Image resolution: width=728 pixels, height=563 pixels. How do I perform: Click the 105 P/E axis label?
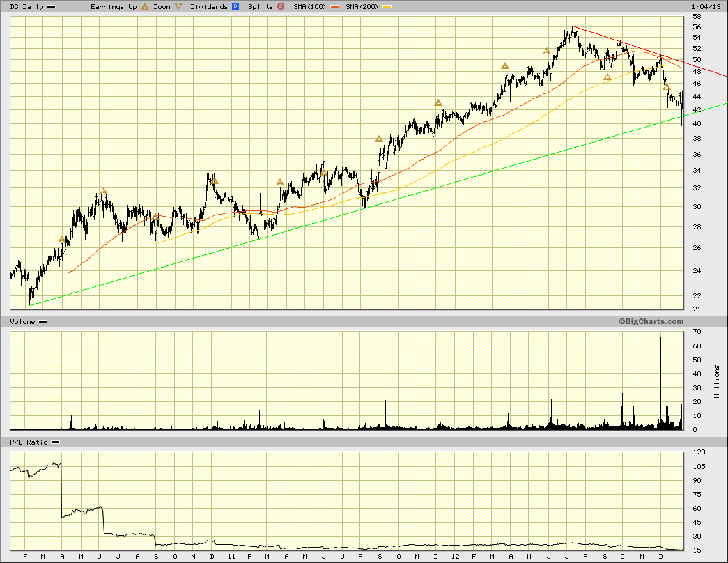click(x=699, y=466)
